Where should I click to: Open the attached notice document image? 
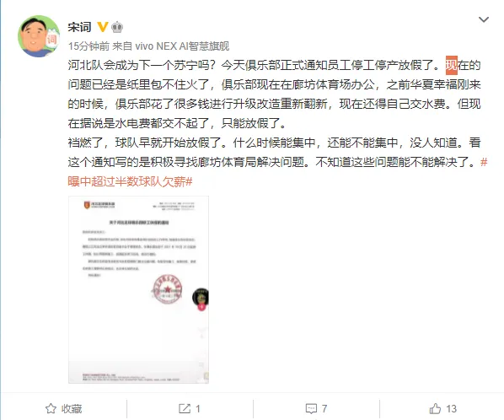pos(138,289)
